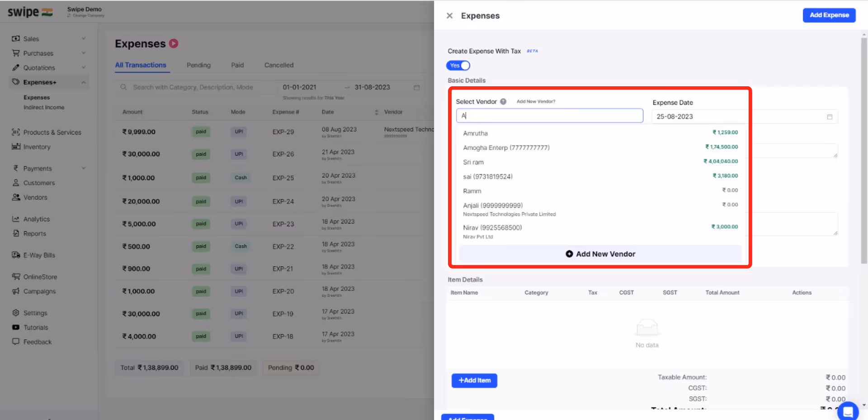Choose vendor Nirav (9925568500)
Image resolution: width=868 pixels, height=420 pixels.
coord(600,231)
